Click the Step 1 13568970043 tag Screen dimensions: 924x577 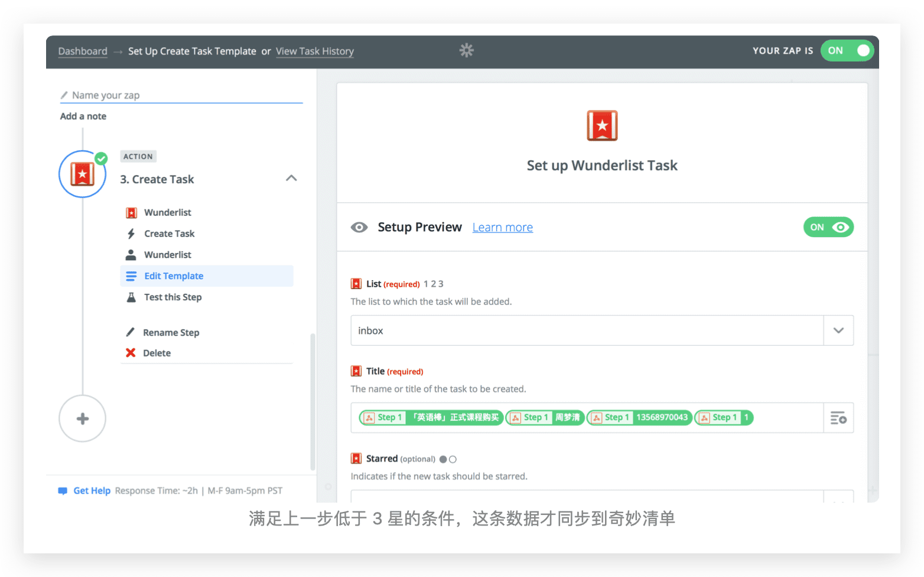639,418
